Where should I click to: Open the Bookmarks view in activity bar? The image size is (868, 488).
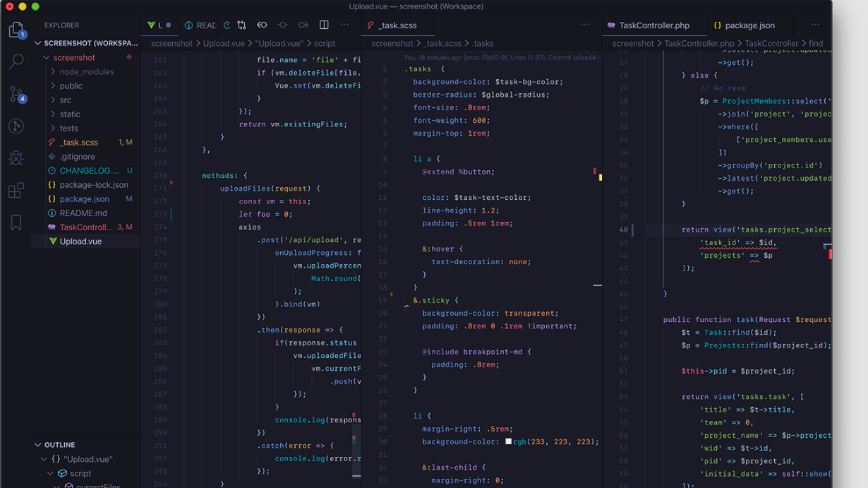(x=16, y=222)
